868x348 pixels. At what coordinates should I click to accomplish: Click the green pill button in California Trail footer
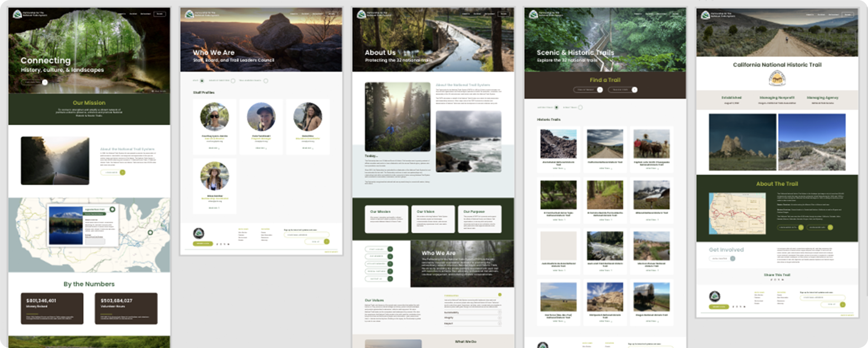point(719,307)
